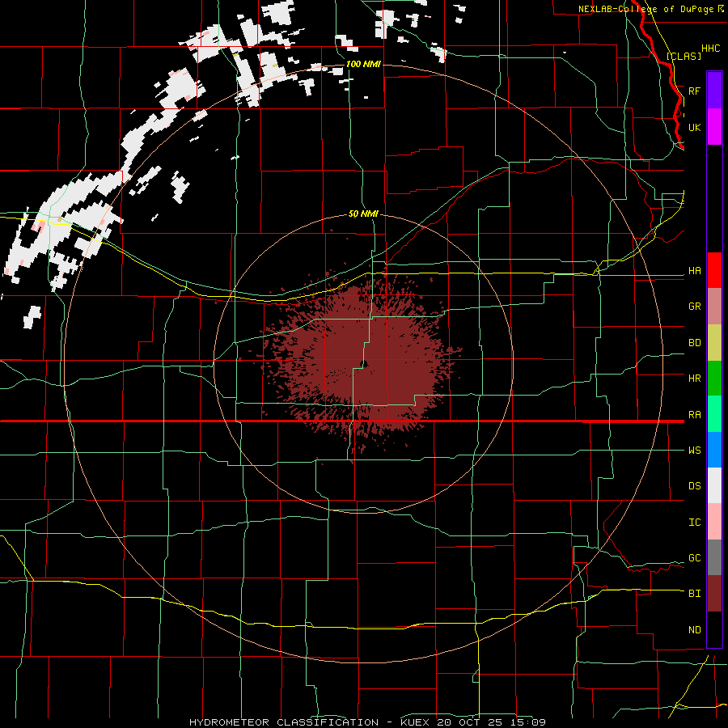This screenshot has width=728, height=728.
Task: Select the light pink IC legend swatch
Action: [x=714, y=522]
